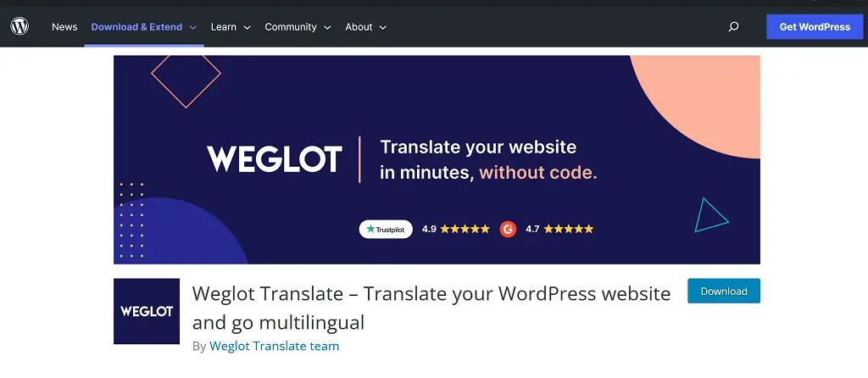Click the Trustpilot badge in the banner
This screenshot has width=868, height=378.
[x=386, y=229]
